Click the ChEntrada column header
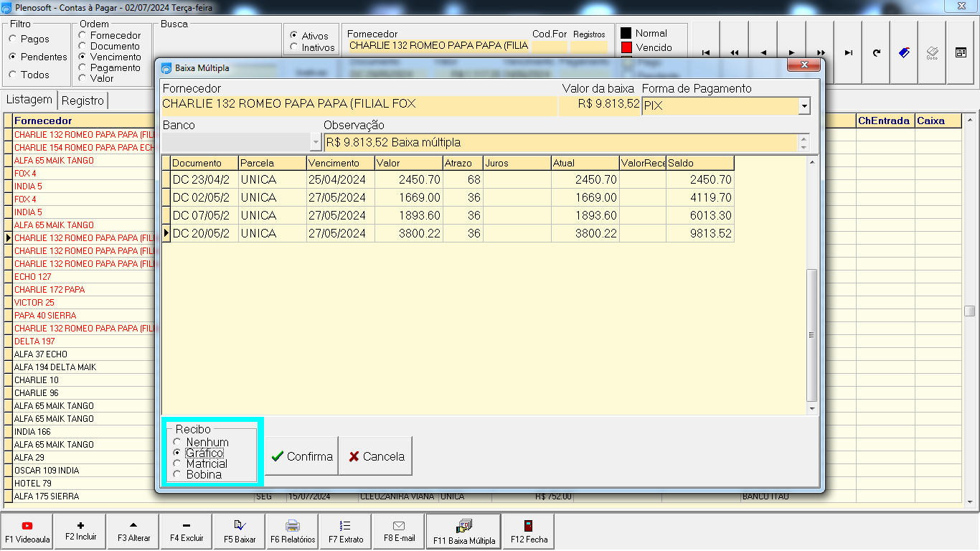 click(885, 121)
